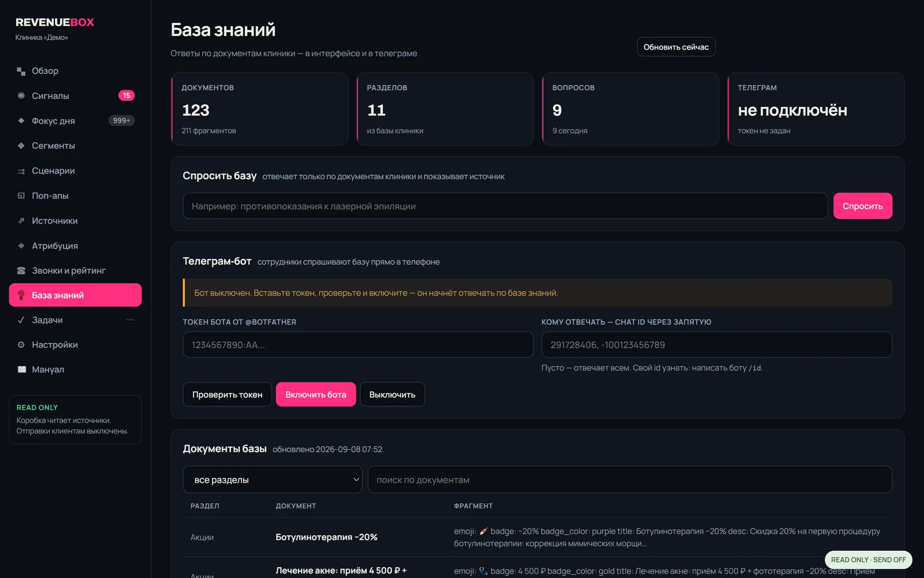The image size is (924, 578).
Task: Click the REVENUEBOX logo
Action: click(x=55, y=23)
